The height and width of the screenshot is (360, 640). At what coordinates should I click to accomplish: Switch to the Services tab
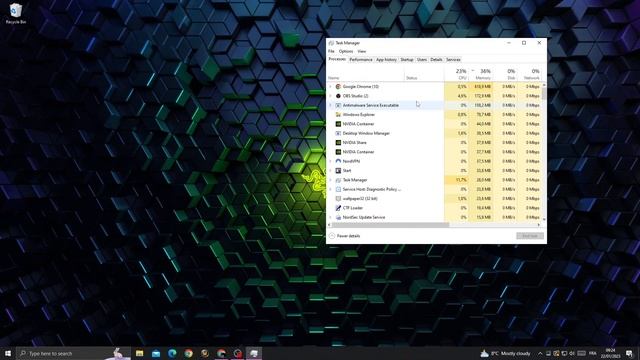point(453,60)
